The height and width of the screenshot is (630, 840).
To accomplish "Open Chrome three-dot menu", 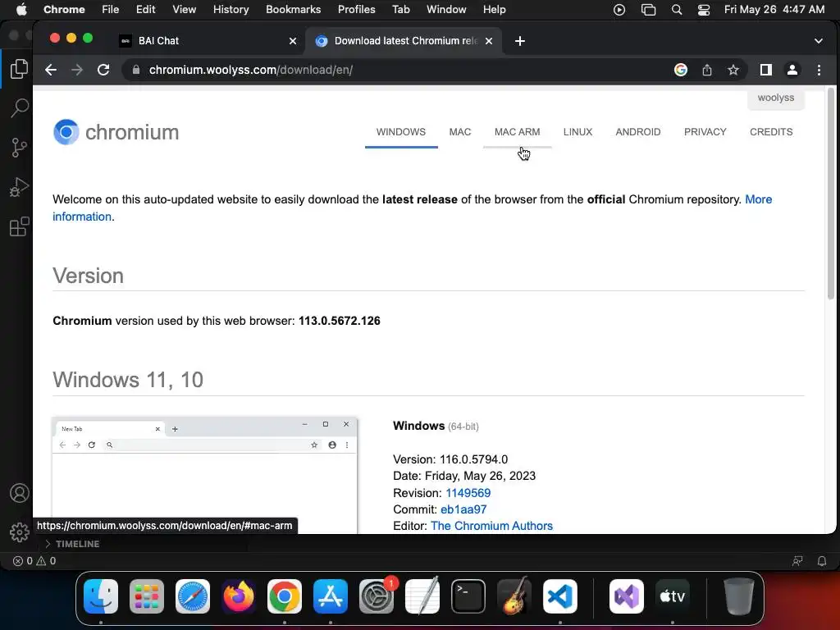I will click(819, 70).
